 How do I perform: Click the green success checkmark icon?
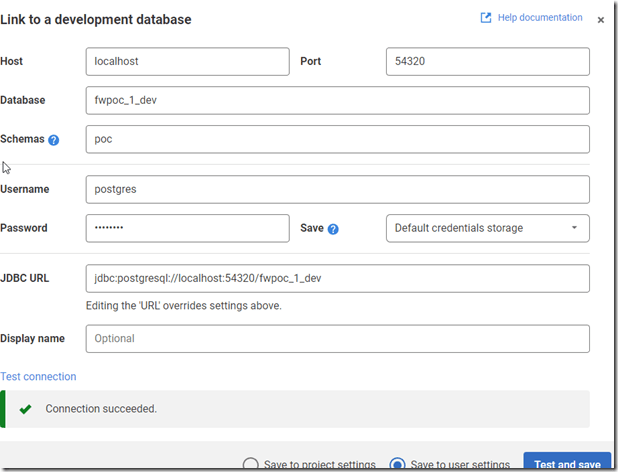(x=25, y=409)
